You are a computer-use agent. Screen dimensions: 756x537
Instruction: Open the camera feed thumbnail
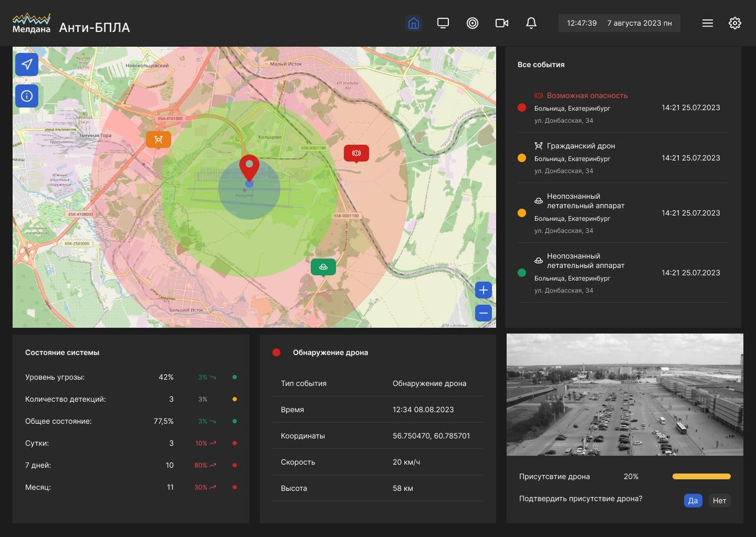[x=624, y=395]
